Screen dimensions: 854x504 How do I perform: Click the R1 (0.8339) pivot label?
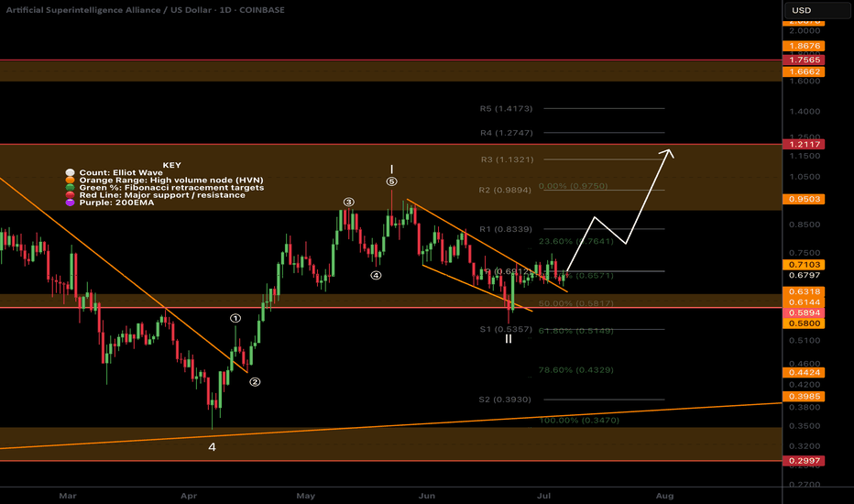coord(506,229)
